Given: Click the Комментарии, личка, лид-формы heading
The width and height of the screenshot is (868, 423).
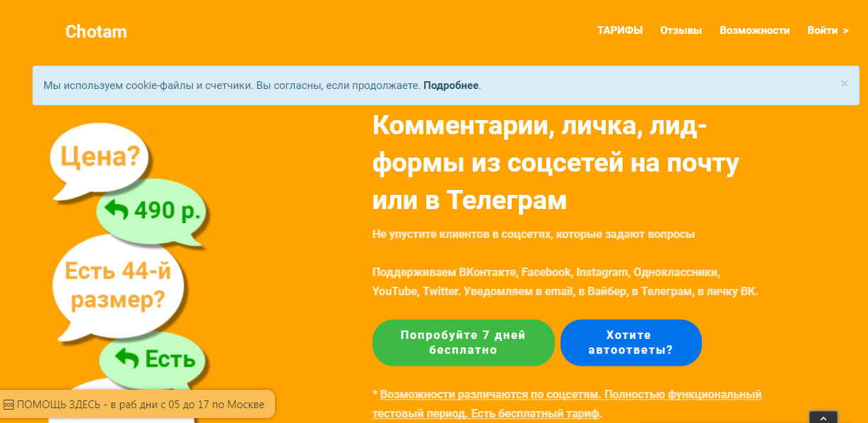Looking at the screenshot, I should pos(555,163).
